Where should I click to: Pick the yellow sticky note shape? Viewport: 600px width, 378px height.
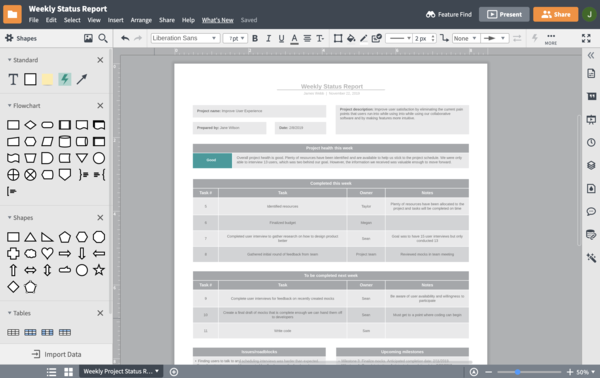[47, 80]
